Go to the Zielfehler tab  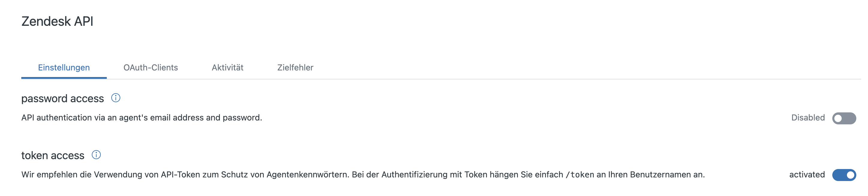point(295,68)
